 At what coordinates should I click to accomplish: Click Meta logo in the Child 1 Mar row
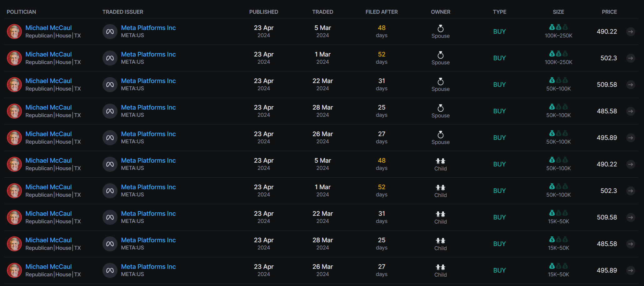110,191
